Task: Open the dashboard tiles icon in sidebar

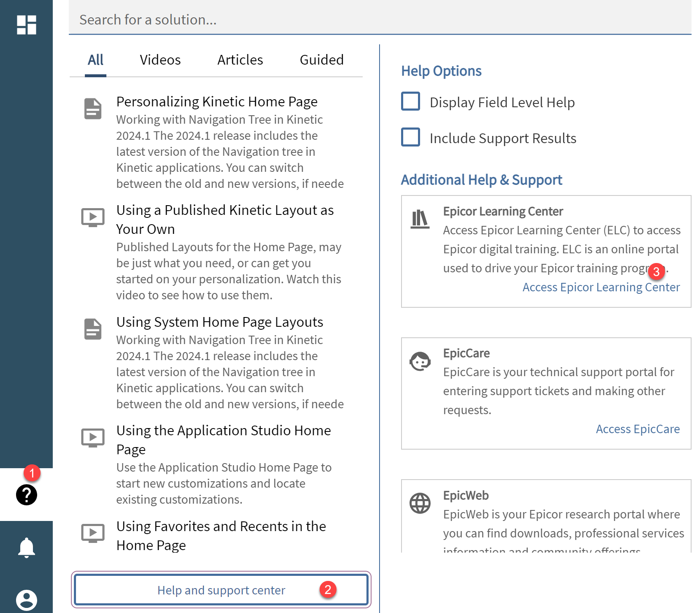Action: tap(26, 25)
